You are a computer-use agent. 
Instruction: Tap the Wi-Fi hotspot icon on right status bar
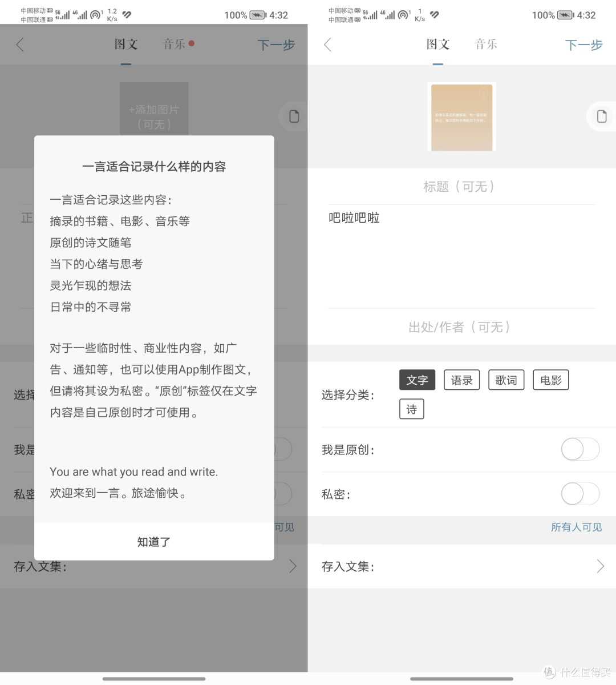[404, 15]
